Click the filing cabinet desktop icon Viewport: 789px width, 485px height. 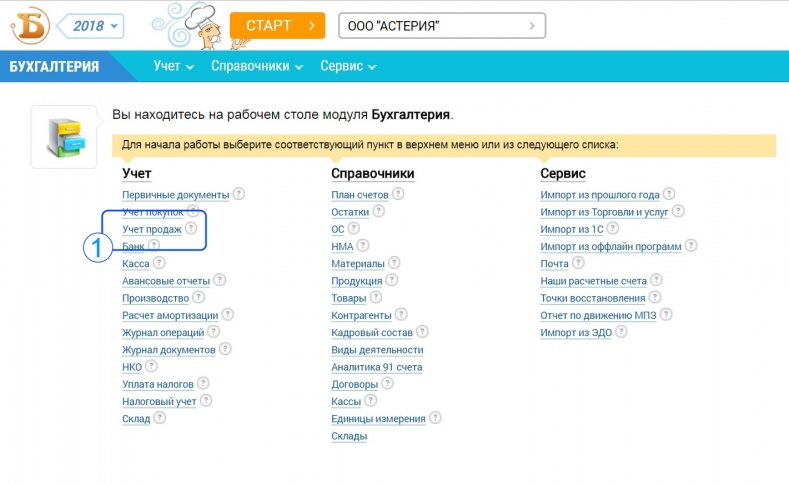tap(63, 137)
